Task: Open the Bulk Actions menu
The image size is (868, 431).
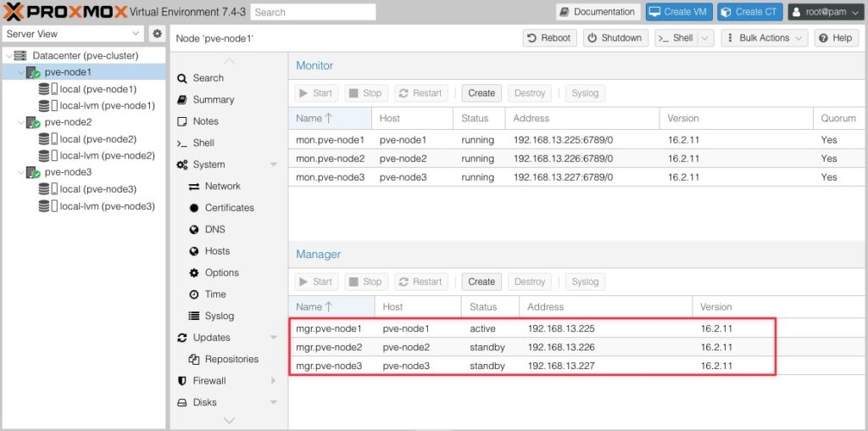Action: point(764,37)
